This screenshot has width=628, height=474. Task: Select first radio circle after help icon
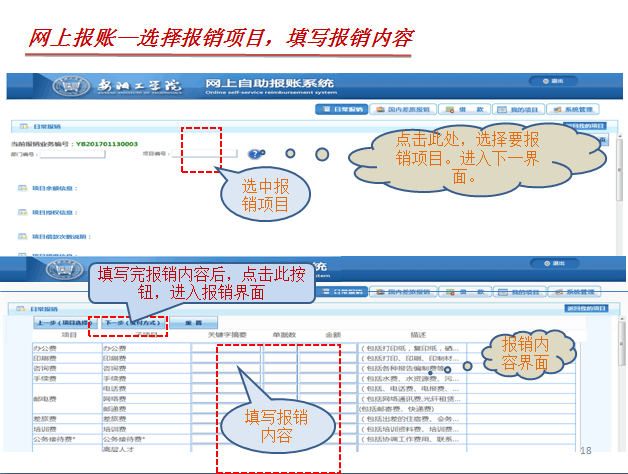pos(289,154)
